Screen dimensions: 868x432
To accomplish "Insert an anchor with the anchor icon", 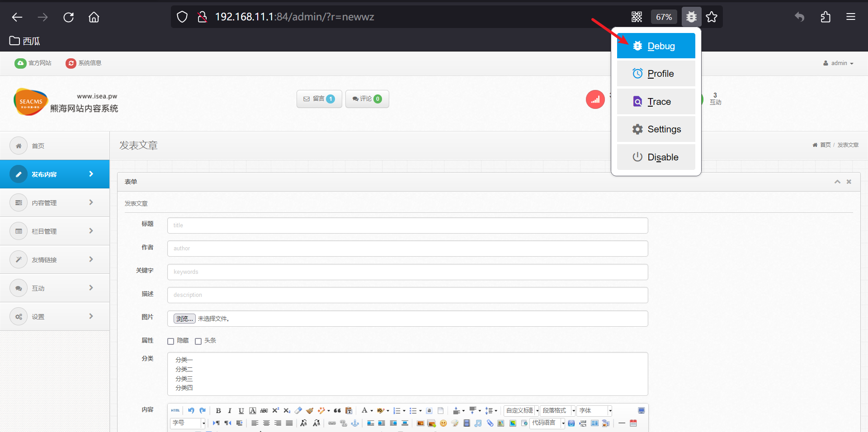I will coord(355,423).
